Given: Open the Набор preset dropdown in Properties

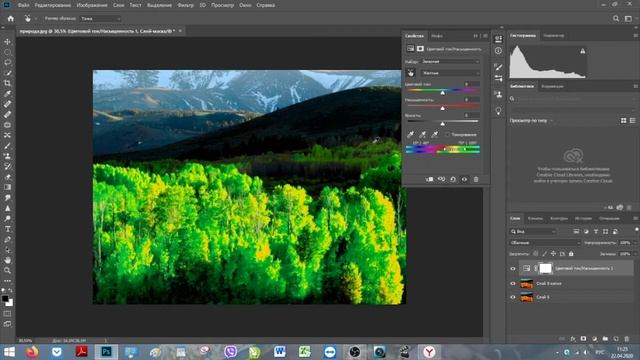Looking at the screenshot, I should 450,62.
